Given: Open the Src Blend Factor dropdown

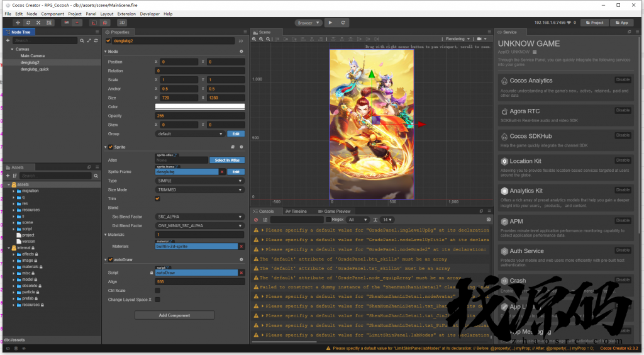Looking at the screenshot, I should pyautogui.click(x=199, y=217).
